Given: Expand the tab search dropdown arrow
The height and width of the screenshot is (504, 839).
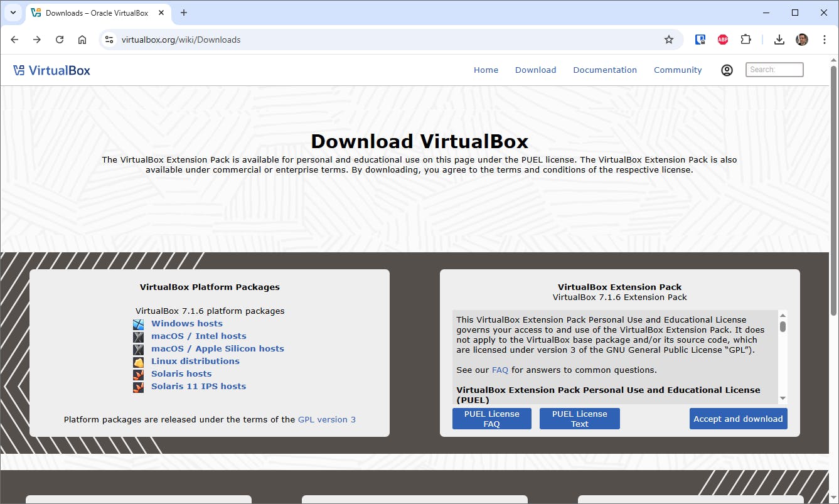Looking at the screenshot, I should click(13, 13).
